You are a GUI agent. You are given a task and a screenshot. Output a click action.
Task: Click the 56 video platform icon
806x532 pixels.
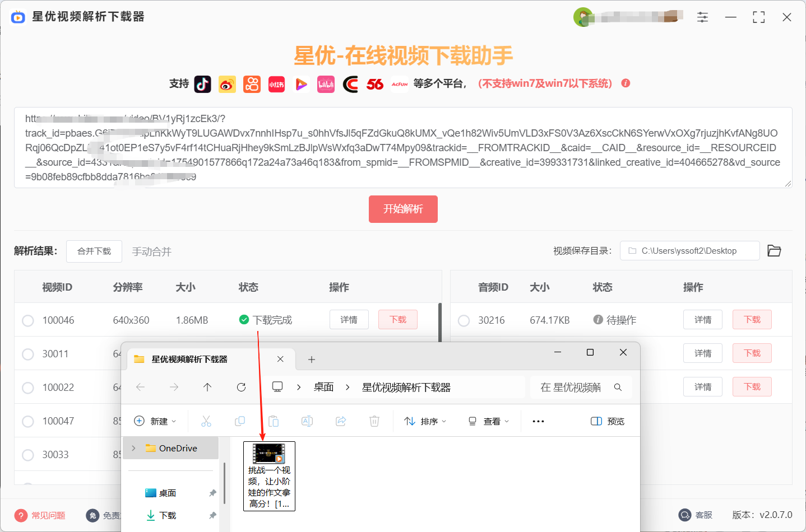[375, 84]
